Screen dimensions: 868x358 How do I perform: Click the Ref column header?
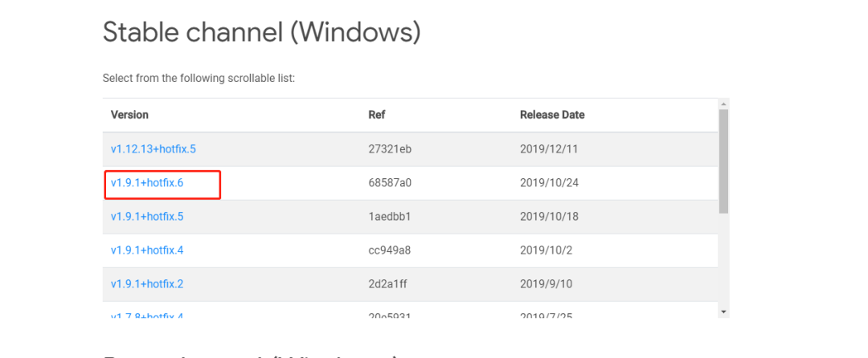pyautogui.click(x=377, y=115)
